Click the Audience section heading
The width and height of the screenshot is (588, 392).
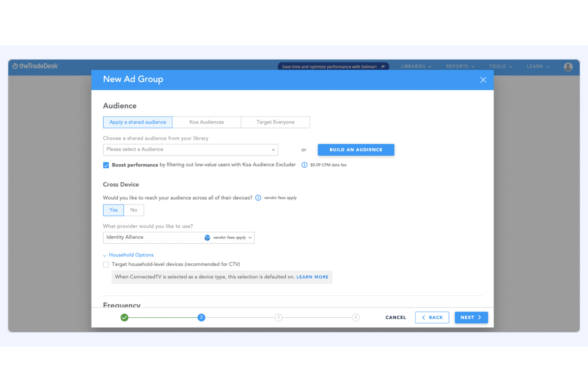tap(120, 106)
